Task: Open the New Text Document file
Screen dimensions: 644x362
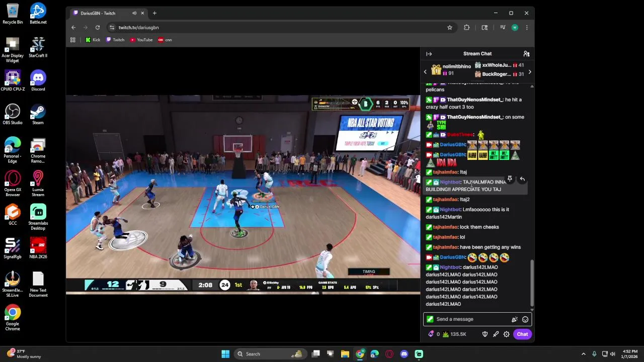Action: click(x=38, y=284)
